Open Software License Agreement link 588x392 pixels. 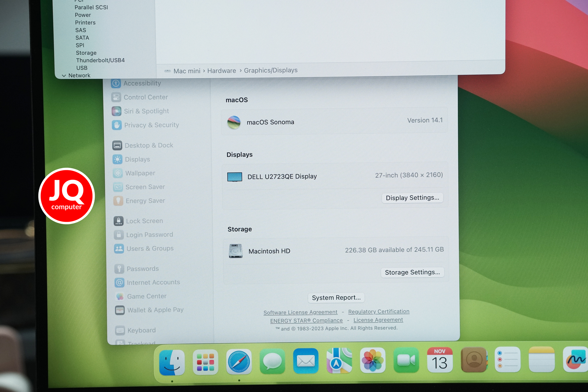coord(300,312)
